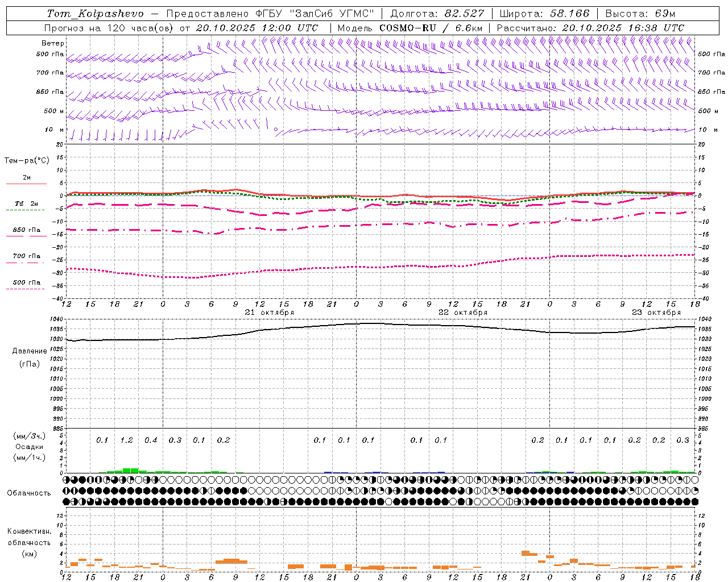Click the 1.2 precipitation amount value
The height and width of the screenshot is (582, 728).
126,440
